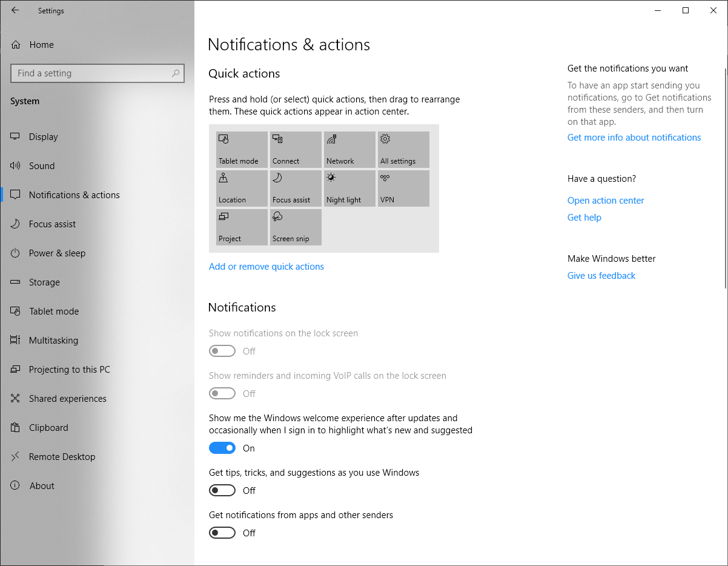Select the Screen snip quick action tile
The width and height of the screenshot is (728, 566).
tap(296, 227)
